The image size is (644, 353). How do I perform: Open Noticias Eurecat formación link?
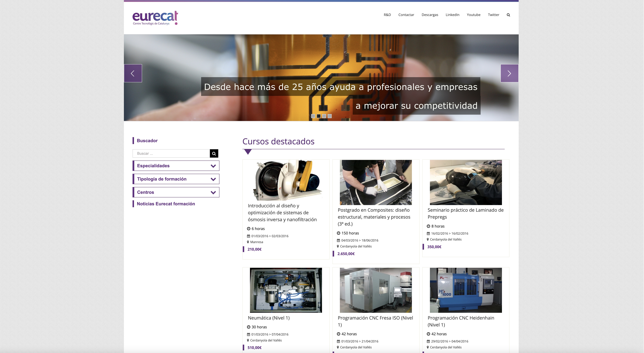click(x=166, y=204)
